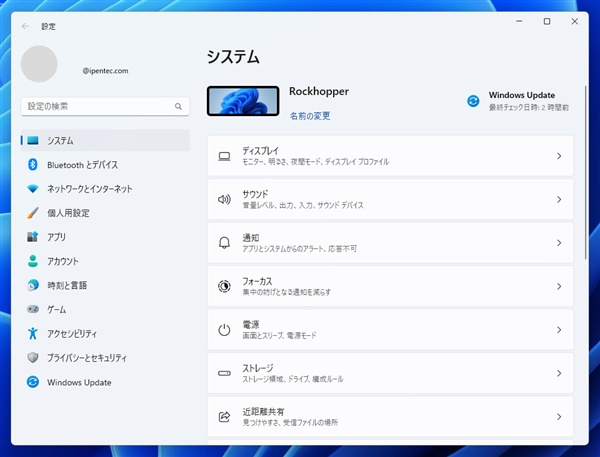Image resolution: width=600 pixels, height=457 pixels.
Task: Click the desktop wallpaper thumbnail
Action: coord(243,101)
